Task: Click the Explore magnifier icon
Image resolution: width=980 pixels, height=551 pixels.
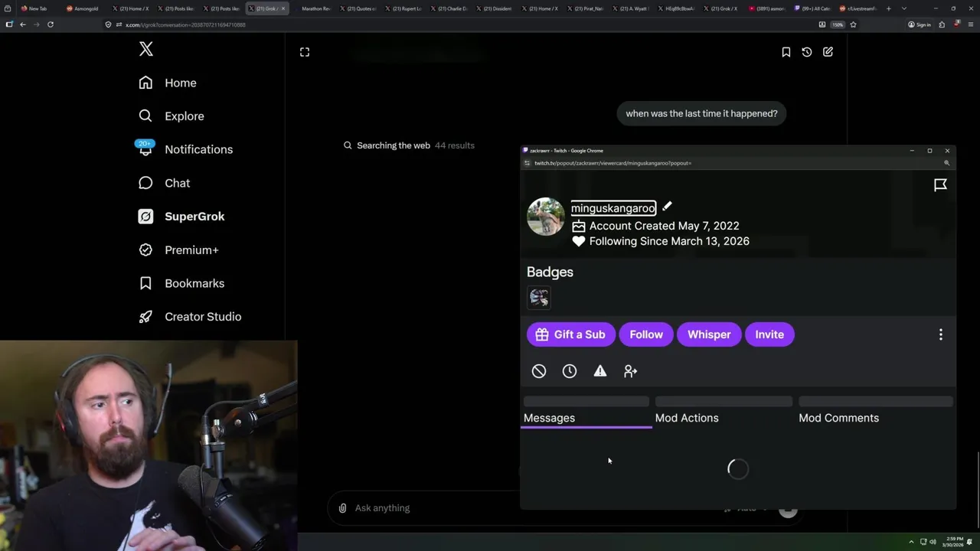Action: coord(145,116)
